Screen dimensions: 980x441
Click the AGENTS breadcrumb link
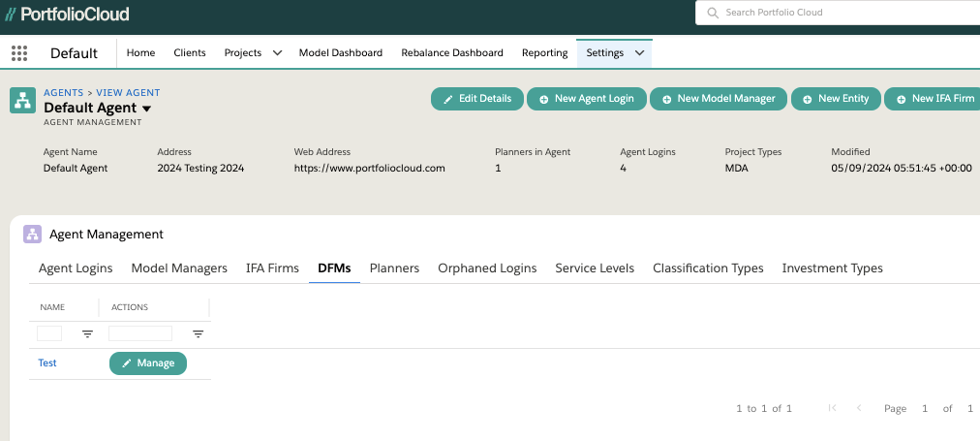tap(63, 93)
